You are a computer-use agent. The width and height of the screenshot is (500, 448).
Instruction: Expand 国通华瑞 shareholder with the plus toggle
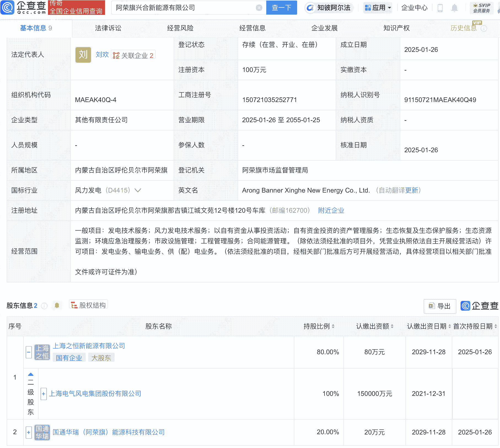28,432
